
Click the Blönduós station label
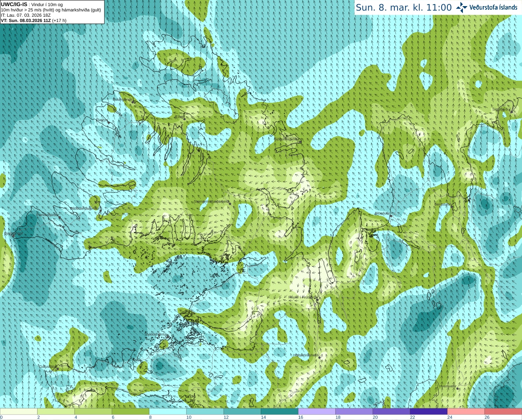point(382,213)
